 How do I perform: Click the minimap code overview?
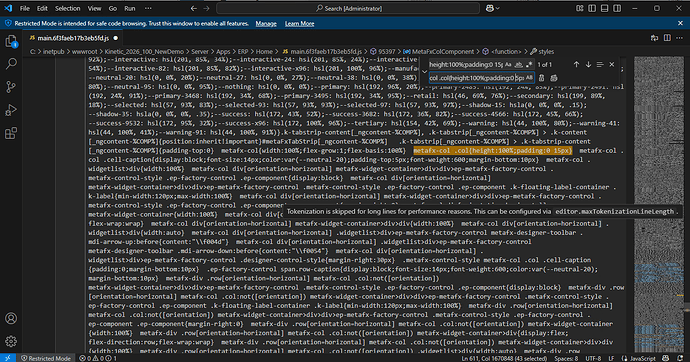[658, 205]
